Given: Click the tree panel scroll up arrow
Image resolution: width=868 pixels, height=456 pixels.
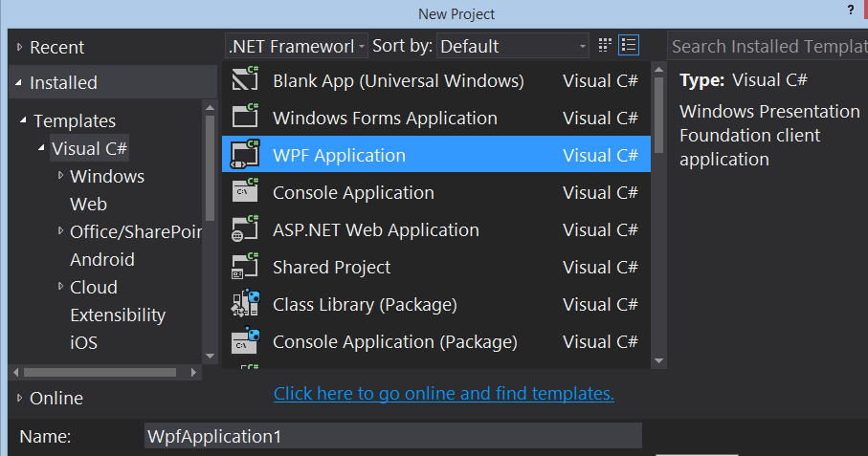Looking at the screenshot, I should [x=210, y=107].
